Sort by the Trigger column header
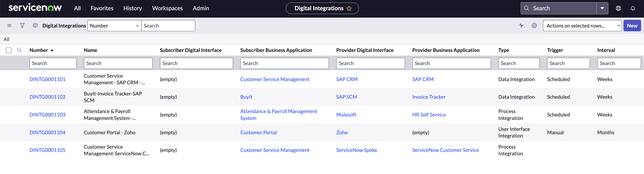The height and width of the screenshot is (174, 644). point(555,50)
